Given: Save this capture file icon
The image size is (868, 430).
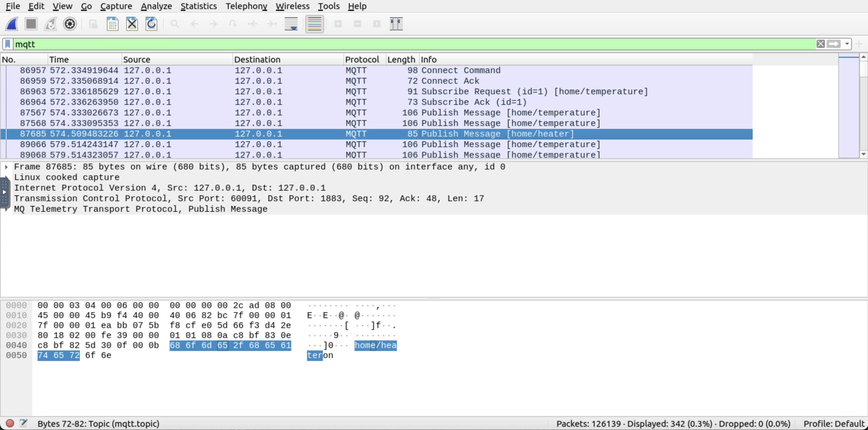Looking at the screenshot, I should [x=112, y=24].
